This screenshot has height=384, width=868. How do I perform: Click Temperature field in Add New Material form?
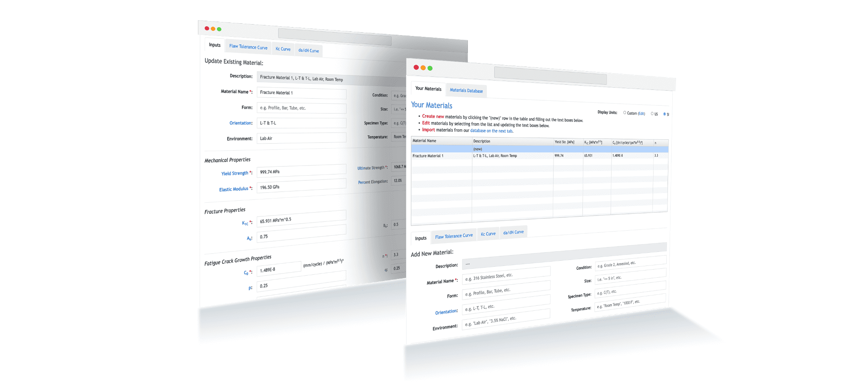(630, 303)
